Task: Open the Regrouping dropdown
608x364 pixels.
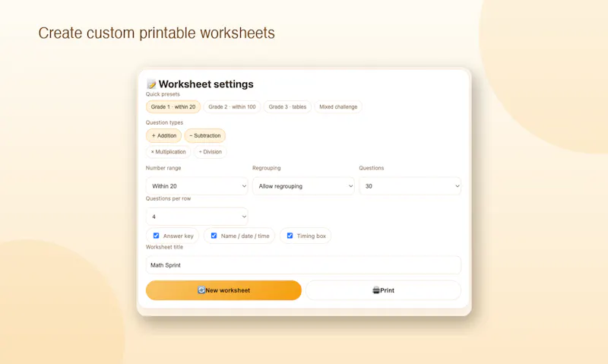Action: (x=303, y=186)
